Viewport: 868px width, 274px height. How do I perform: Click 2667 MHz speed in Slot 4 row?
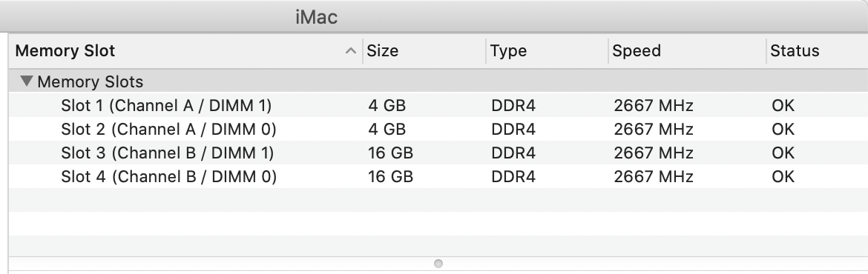(x=653, y=176)
